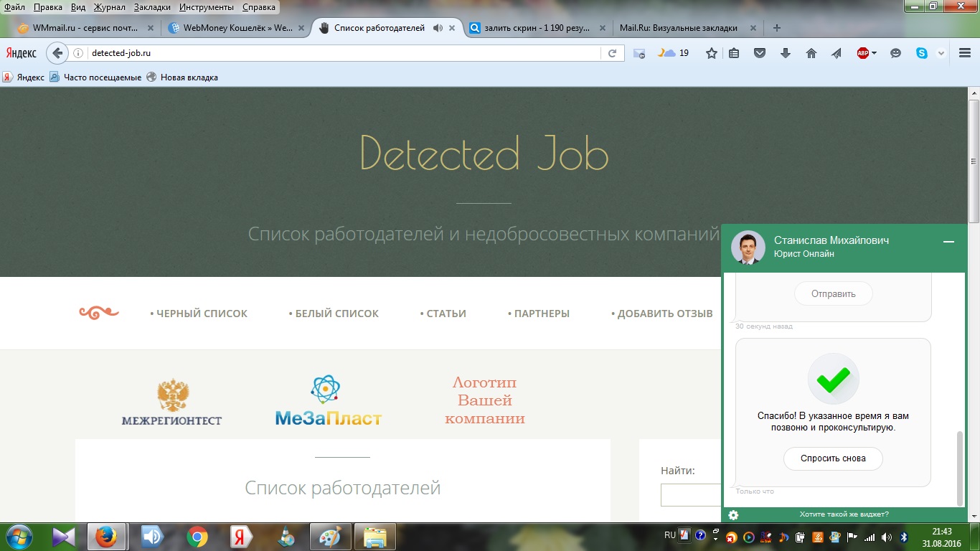Open the system volume tray icon
The image size is (980, 551).
pos(887,537)
